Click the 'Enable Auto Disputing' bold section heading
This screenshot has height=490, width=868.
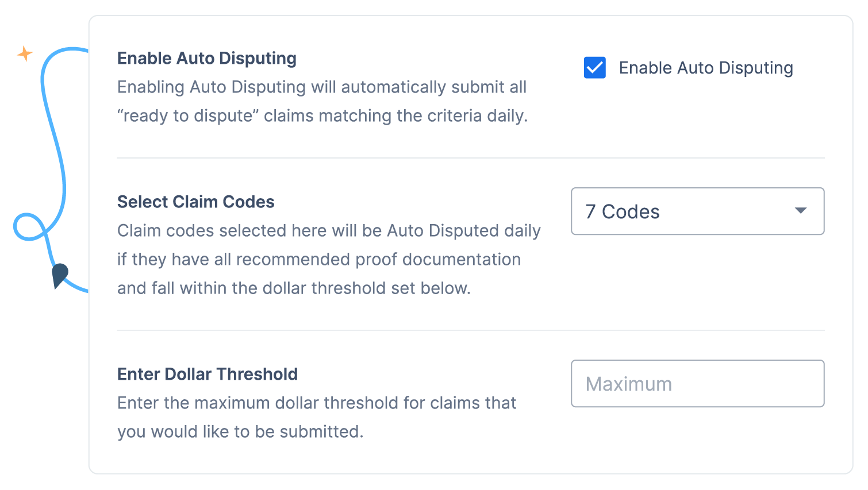(207, 59)
